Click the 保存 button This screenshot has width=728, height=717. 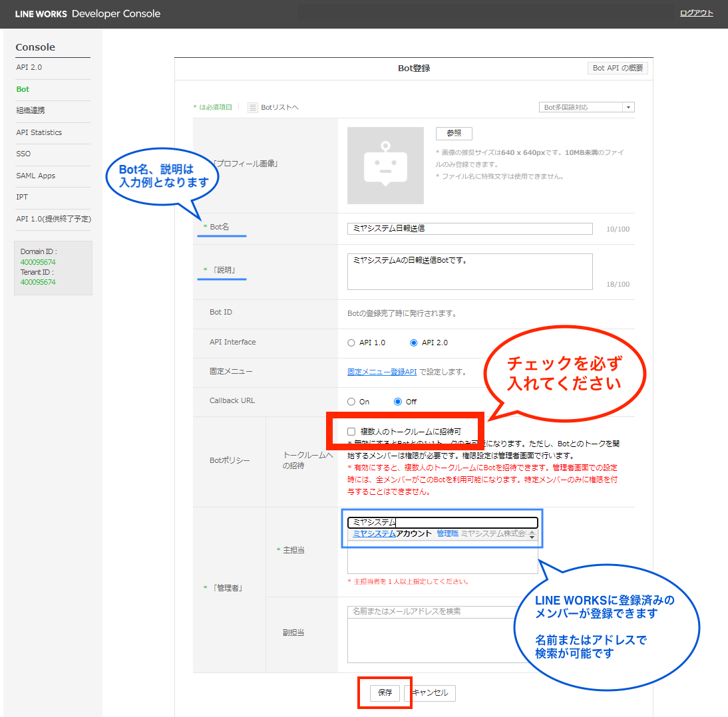(x=385, y=693)
